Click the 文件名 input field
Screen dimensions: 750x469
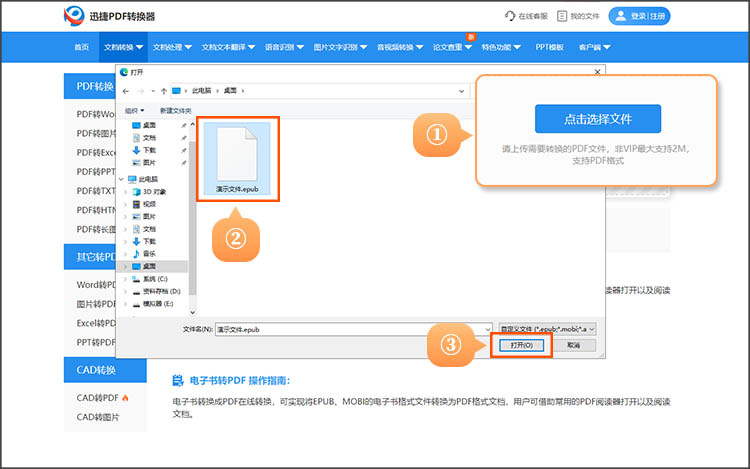[353, 329]
